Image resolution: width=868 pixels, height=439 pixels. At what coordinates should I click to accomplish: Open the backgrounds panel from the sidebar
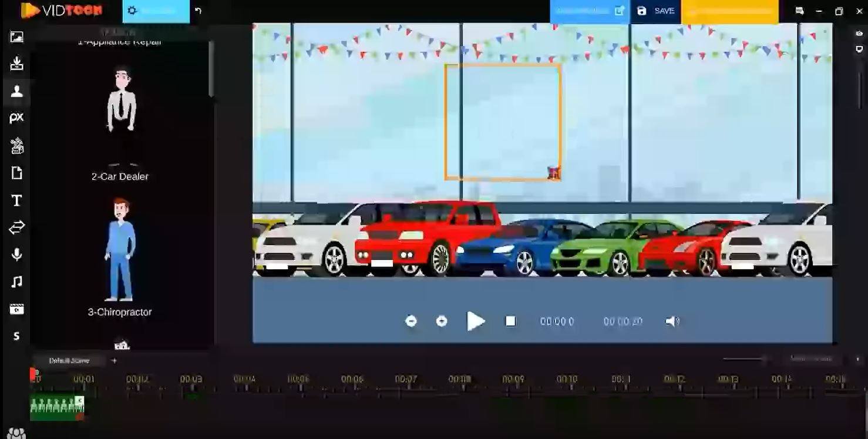pyautogui.click(x=16, y=36)
